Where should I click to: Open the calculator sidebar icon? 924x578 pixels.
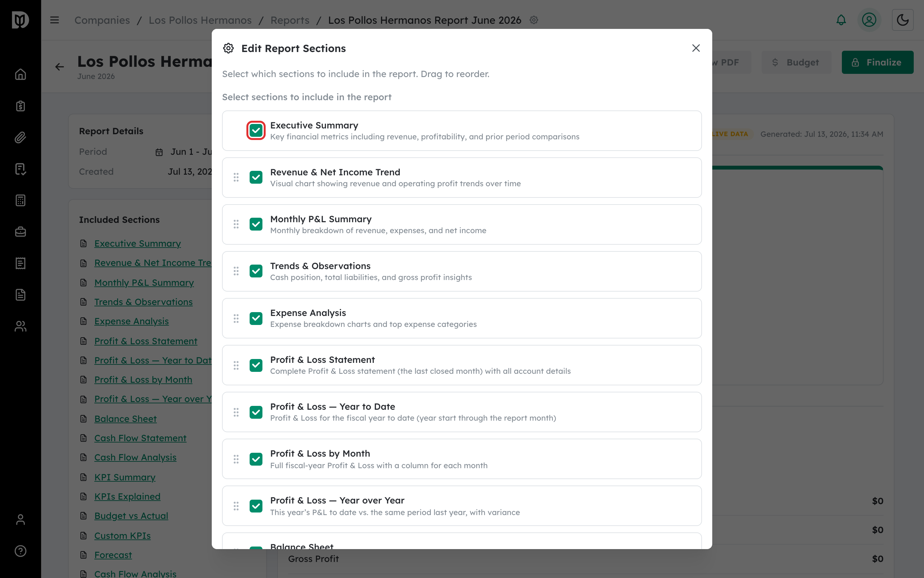tap(20, 200)
